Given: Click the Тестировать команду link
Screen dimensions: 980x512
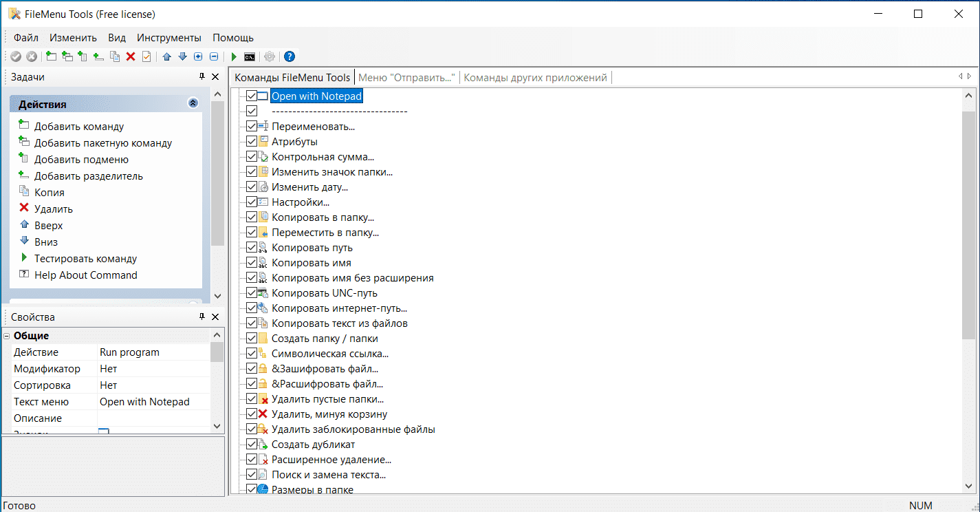Looking at the screenshot, I should tap(85, 259).
